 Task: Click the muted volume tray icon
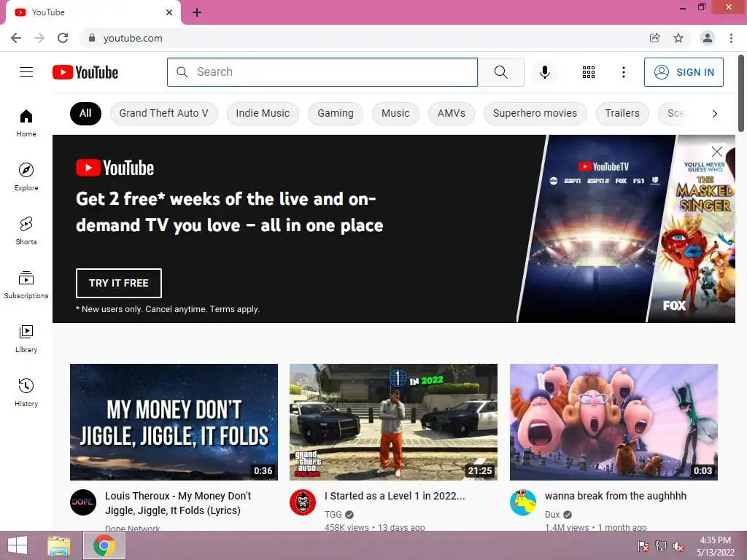click(x=678, y=545)
